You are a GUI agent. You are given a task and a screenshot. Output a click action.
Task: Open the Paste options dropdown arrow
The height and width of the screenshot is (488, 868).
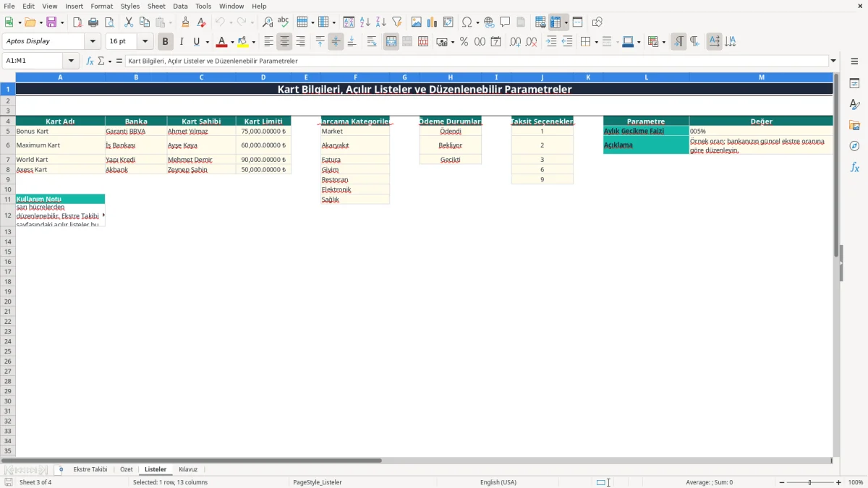[x=170, y=22]
